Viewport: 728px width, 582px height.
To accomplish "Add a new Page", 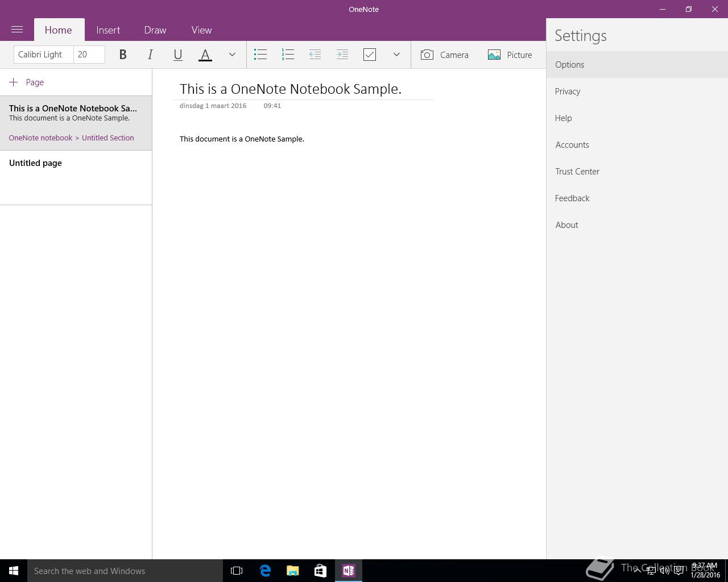I will pos(27,82).
